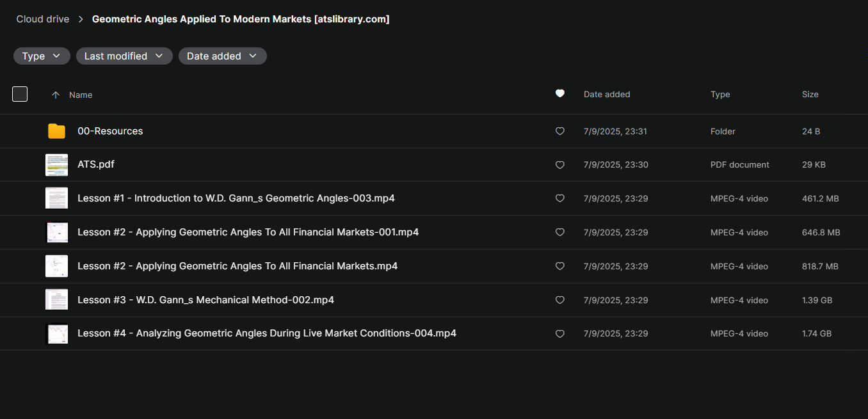Image resolution: width=868 pixels, height=419 pixels.
Task: Open Lesson #4 video thumbnail icon
Action: pyautogui.click(x=56, y=333)
